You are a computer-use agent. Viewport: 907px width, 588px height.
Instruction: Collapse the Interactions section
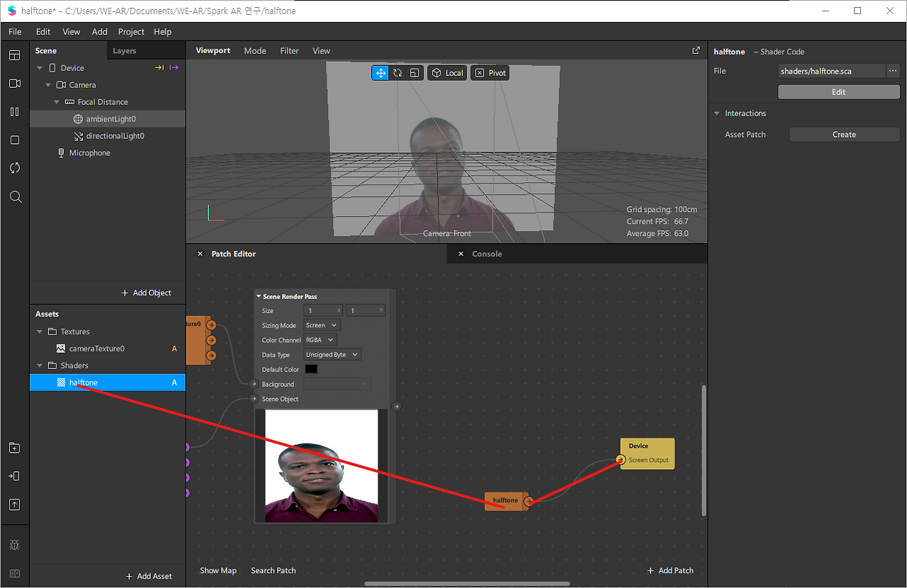tap(717, 113)
